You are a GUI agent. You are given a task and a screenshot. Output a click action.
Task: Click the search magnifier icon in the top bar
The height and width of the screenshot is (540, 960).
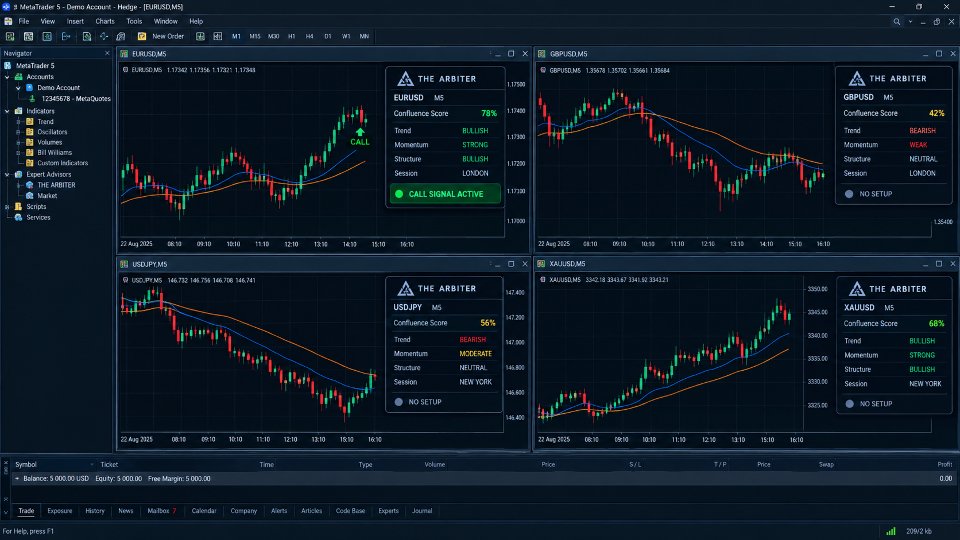click(x=897, y=21)
